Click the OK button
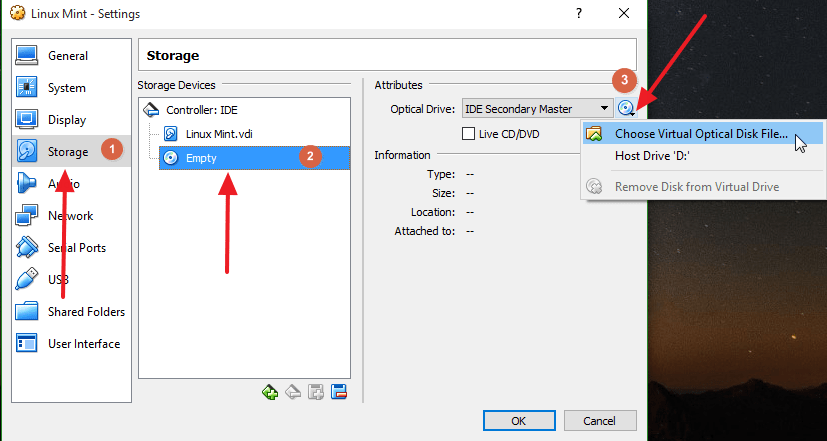This screenshot has height=441, width=827. (519, 421)
